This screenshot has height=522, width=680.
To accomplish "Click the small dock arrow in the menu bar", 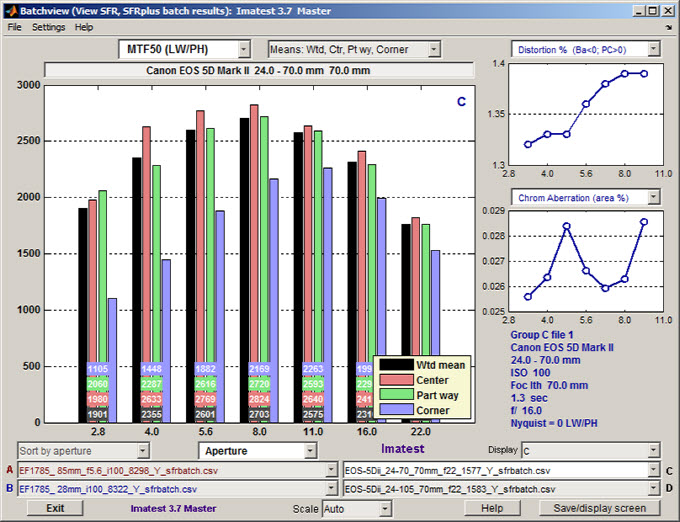I will (668, 27).
